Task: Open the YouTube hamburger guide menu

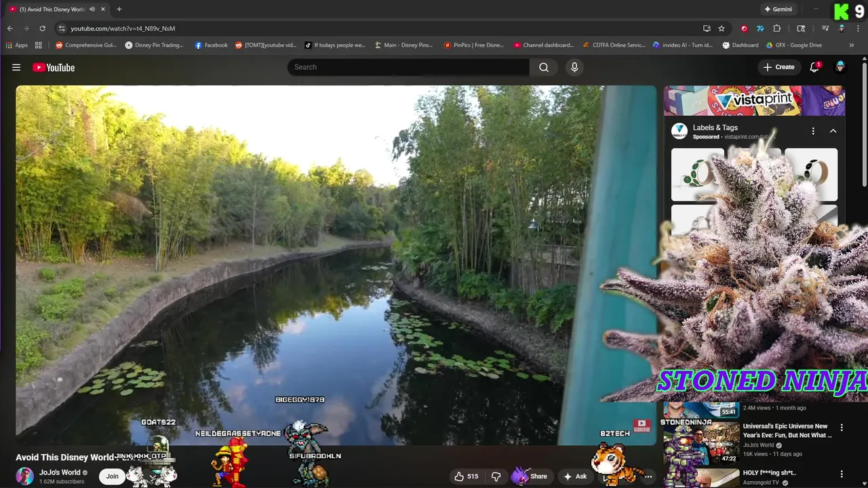Action: click(16, 67)
